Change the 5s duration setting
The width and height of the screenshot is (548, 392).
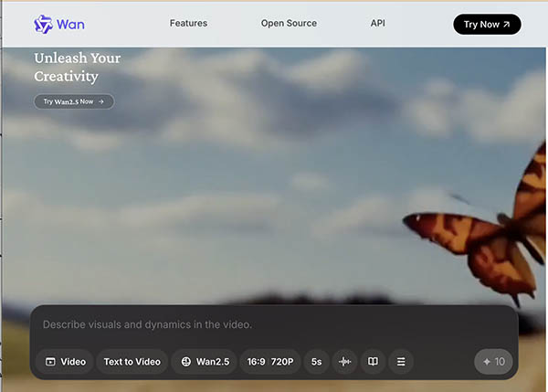(316, 362)
